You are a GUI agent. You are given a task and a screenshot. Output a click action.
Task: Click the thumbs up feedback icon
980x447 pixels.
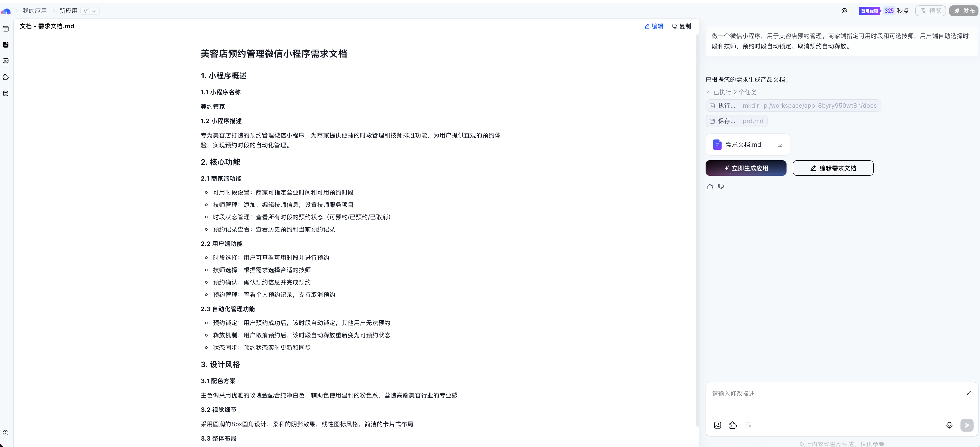710,187
